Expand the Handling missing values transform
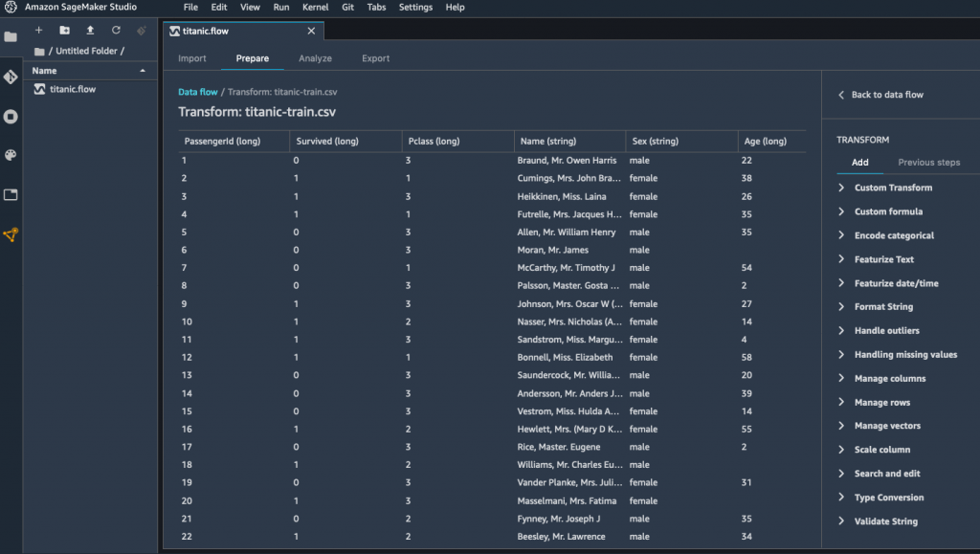980x554 pixels. pos(905,354)
